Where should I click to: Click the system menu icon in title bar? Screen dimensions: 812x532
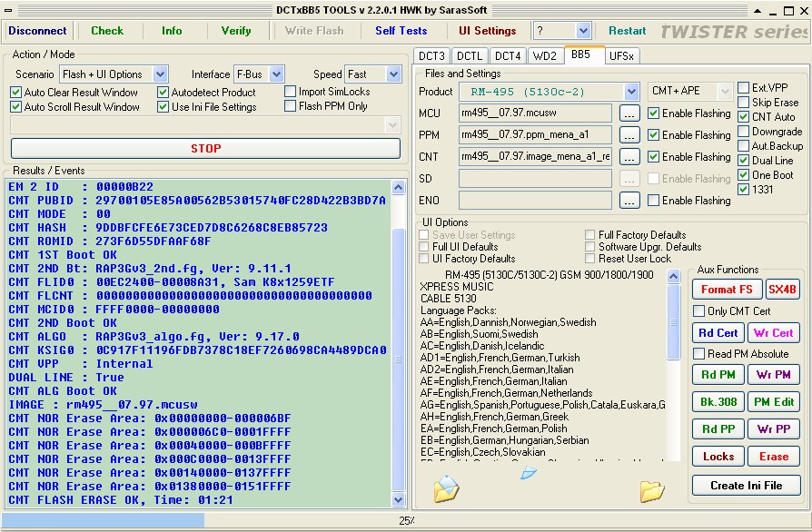[x=8, y=10]
